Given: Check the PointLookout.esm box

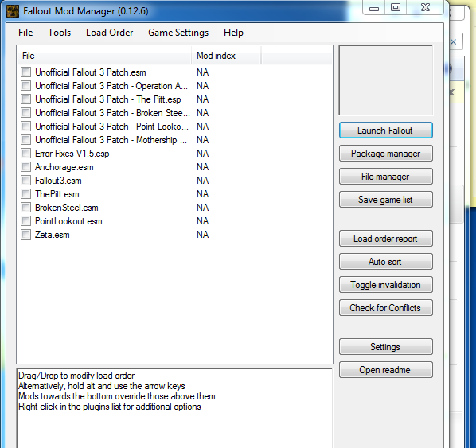Looking at the screenshot, I should (25, 221).
